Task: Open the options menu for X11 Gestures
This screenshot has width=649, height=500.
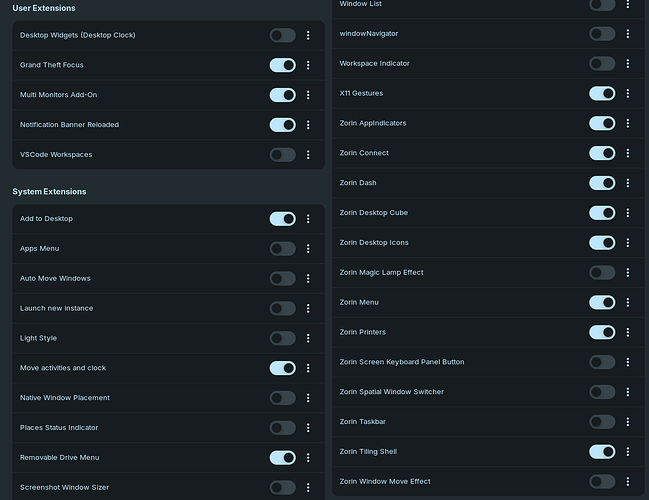Action: [x=627, y=94]
